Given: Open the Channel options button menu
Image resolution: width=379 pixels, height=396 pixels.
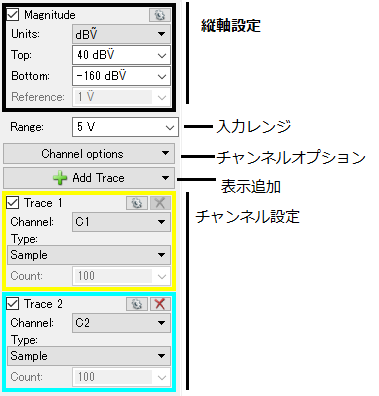Looking at the screenshot, I should point(89,154).
